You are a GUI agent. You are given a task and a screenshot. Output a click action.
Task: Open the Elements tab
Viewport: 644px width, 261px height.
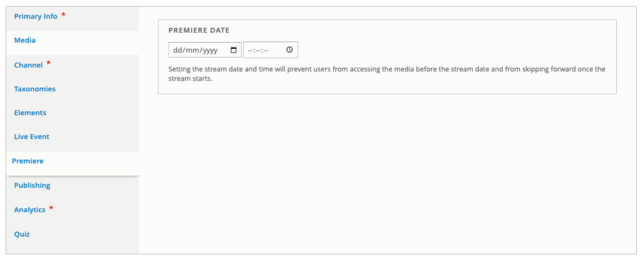30,112
